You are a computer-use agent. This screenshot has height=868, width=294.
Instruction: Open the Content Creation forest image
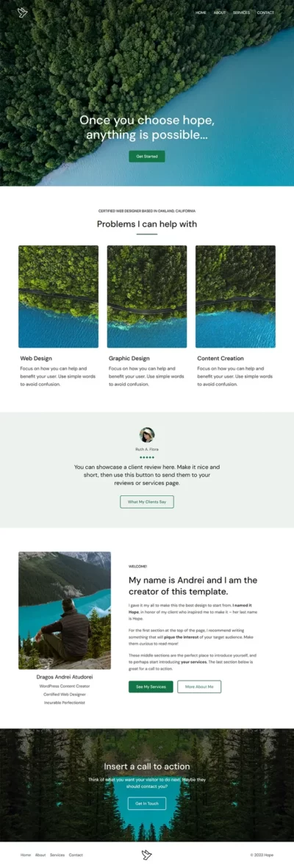[235, 297]
